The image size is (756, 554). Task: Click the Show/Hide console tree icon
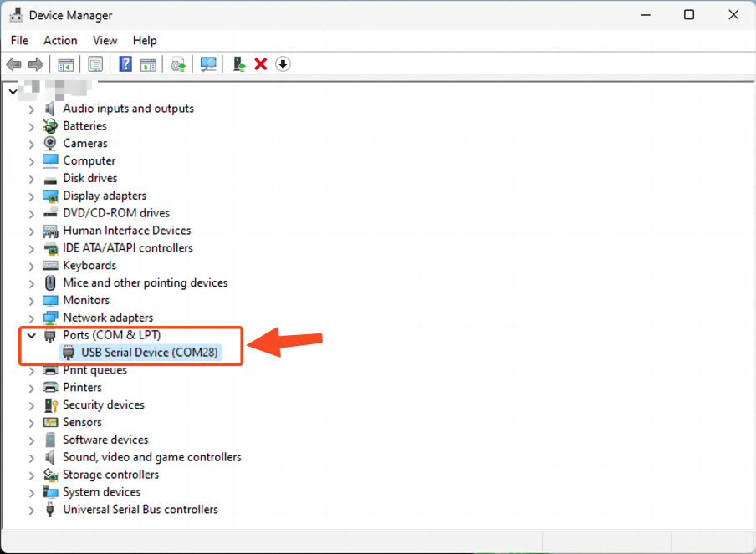(x=66, y=64)
